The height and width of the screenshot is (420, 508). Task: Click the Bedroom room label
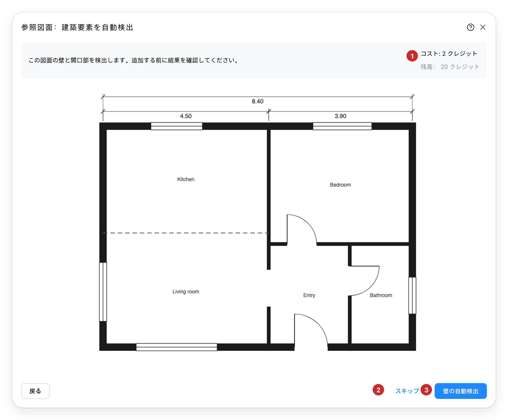(x=340, y=185)
